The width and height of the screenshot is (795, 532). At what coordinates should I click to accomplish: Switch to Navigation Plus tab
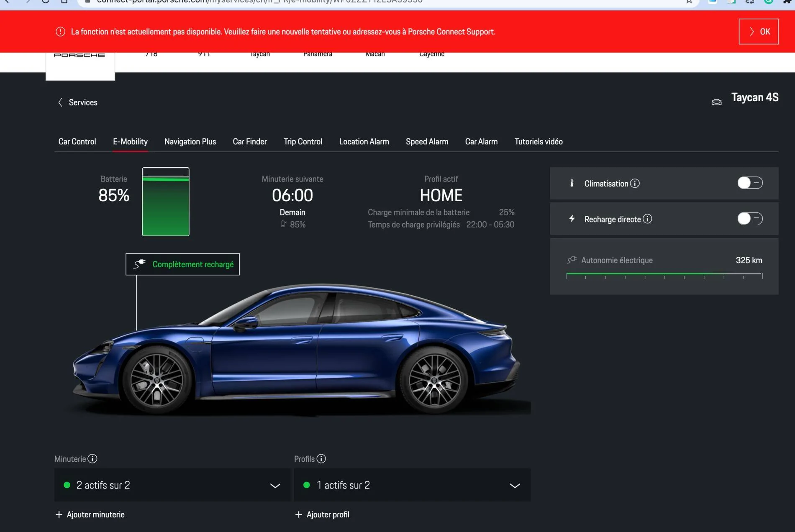[x=190, y=142]
